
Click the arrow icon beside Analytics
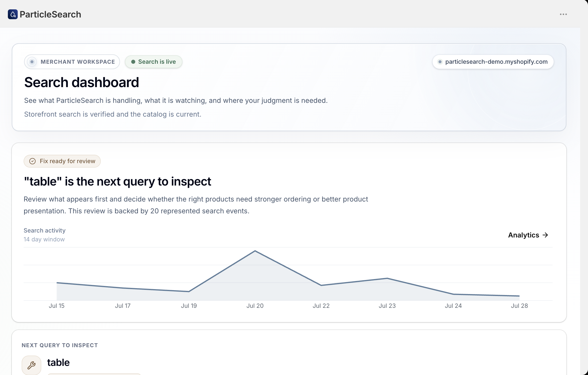coord(545,235)
